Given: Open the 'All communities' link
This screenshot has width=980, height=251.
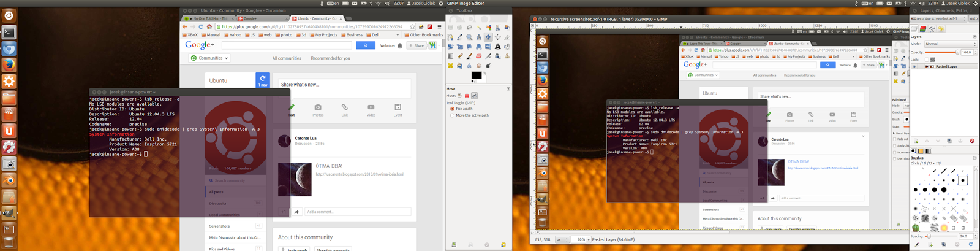Looking at the screenshot, I should pos(287,58).
